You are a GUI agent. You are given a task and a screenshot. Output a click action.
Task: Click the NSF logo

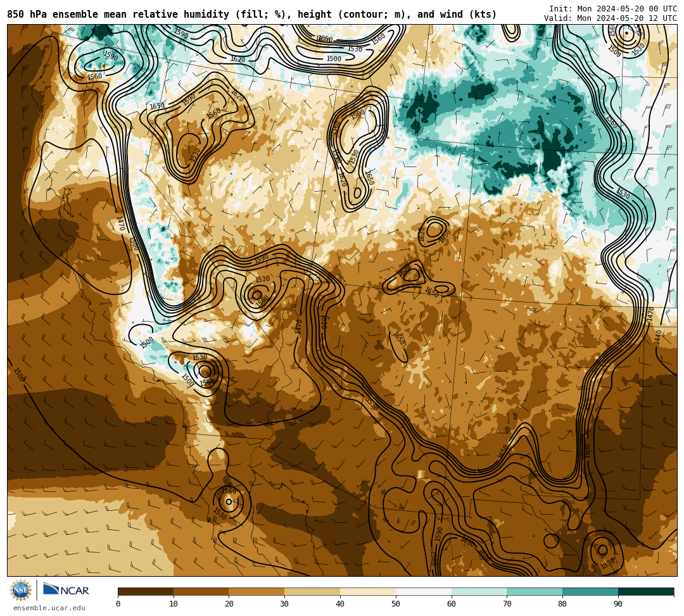click(20, 590)
